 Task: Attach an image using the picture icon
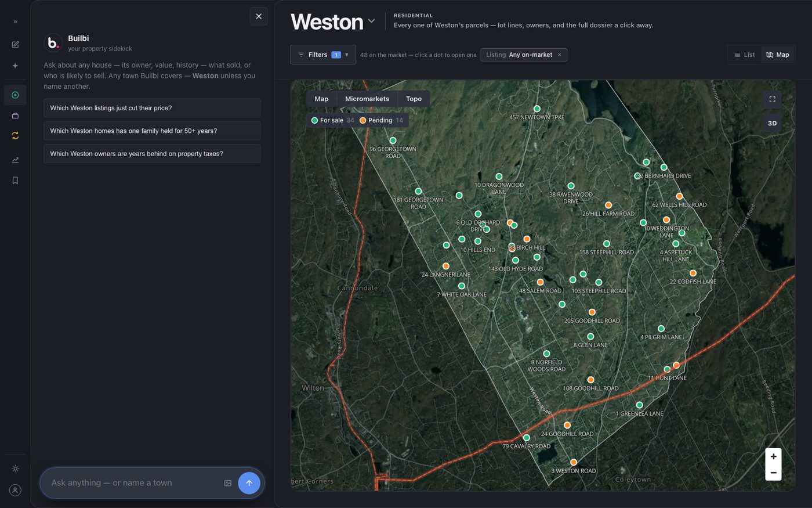[228, 483]
